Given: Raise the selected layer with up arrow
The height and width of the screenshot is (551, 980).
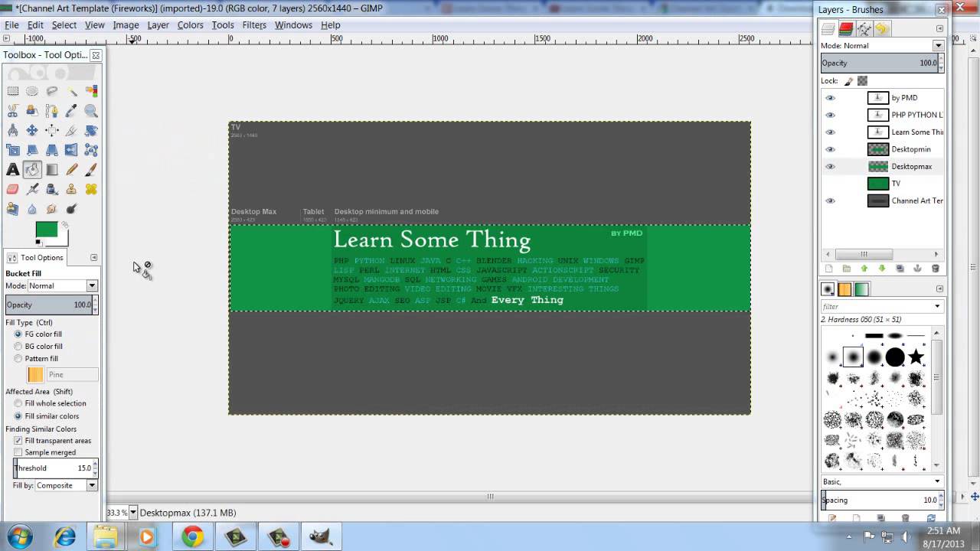Looking at the screenshot, I should [864, 269].
